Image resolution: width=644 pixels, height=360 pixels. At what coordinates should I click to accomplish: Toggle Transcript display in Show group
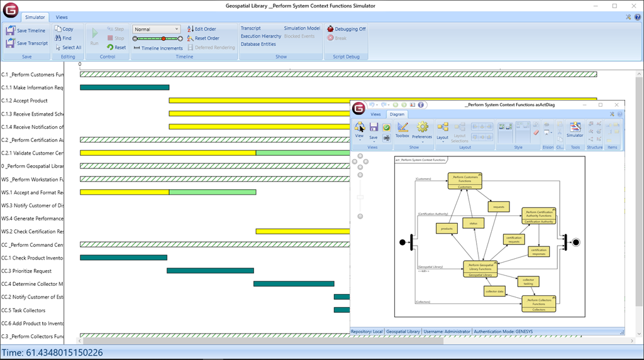250,28
